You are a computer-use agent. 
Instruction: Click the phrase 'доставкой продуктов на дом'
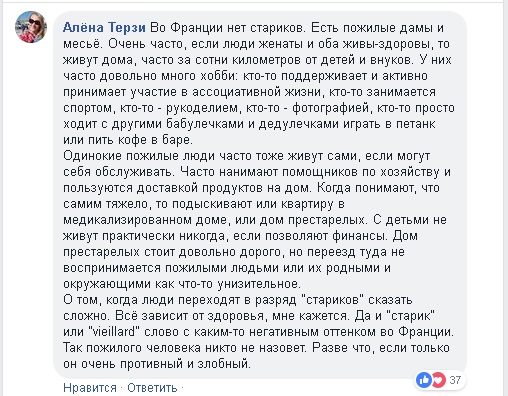[223, 188]
